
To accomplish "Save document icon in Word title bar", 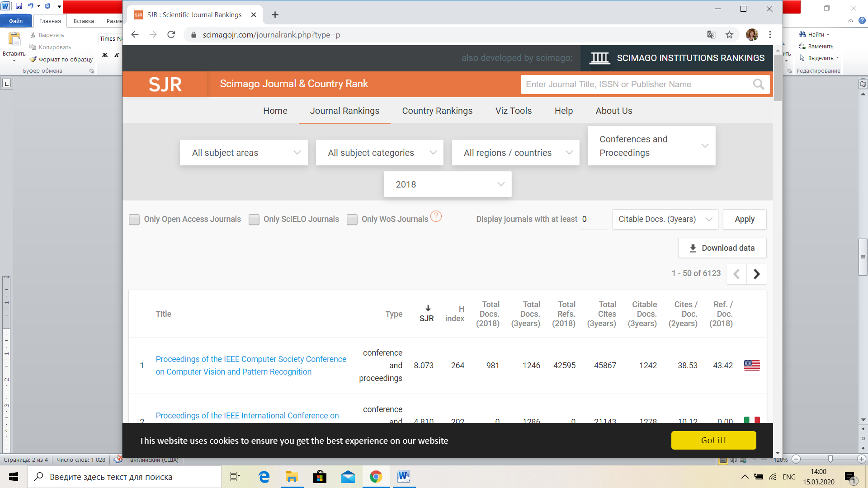I will pos(19,6).
